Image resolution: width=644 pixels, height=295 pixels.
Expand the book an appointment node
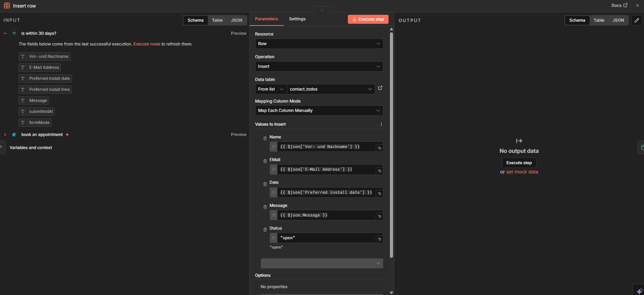5,135
